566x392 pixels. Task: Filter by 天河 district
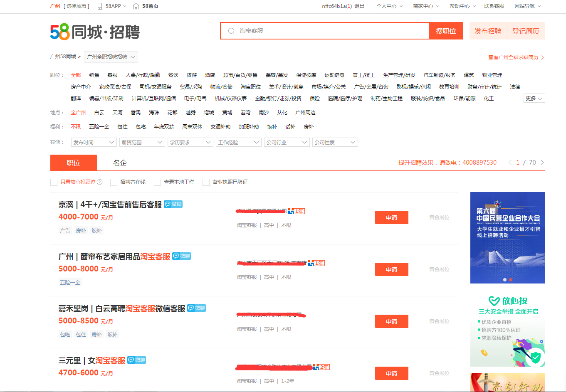click(x=117, y=113)
